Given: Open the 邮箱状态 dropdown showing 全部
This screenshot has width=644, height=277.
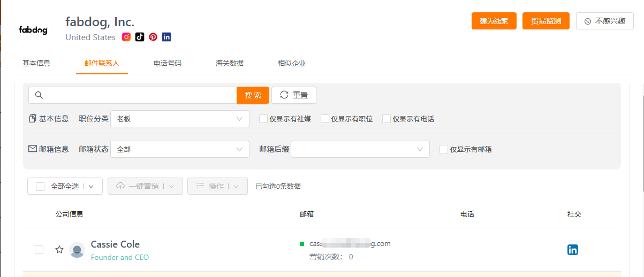Looking at the screenshot, I should coord(180,149).
